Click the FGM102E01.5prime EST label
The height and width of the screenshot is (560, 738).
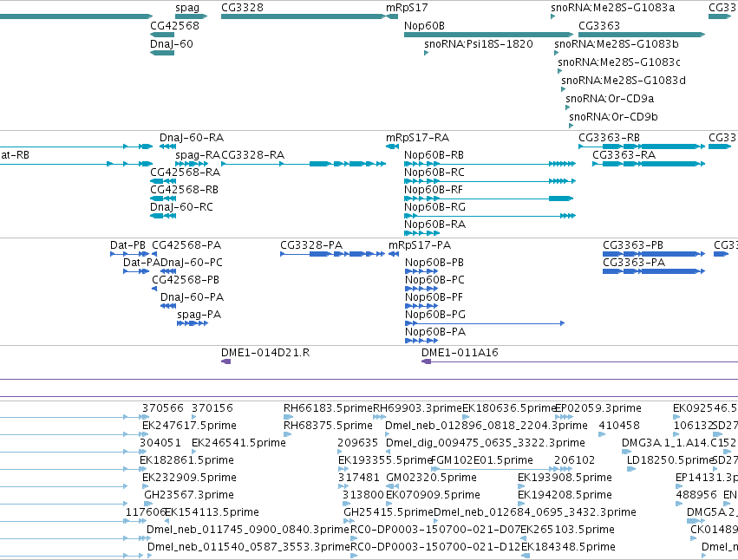pyautogui.click(x=482, y=460)
